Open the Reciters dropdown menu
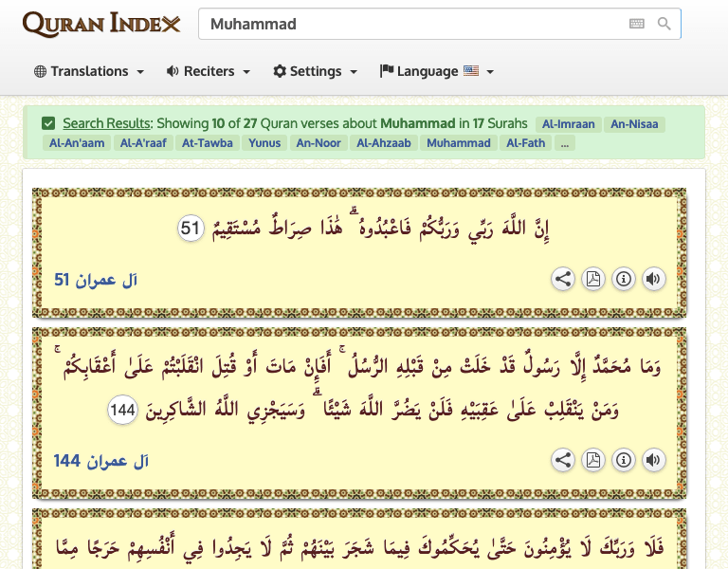Screen dimensions: 728x569 (209, 71)
